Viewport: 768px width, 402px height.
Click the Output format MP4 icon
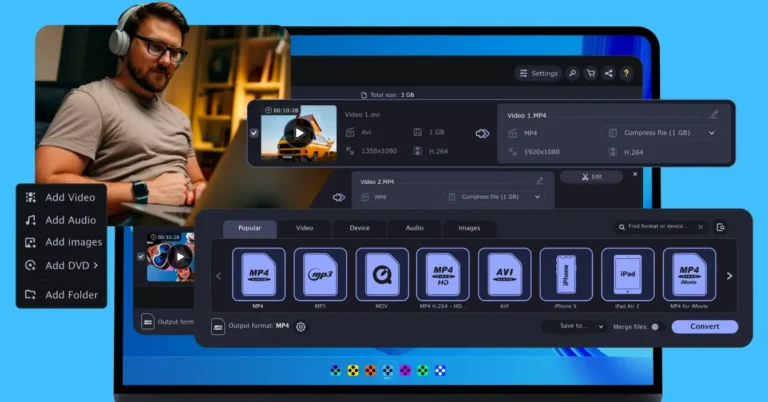click(218, 327)
